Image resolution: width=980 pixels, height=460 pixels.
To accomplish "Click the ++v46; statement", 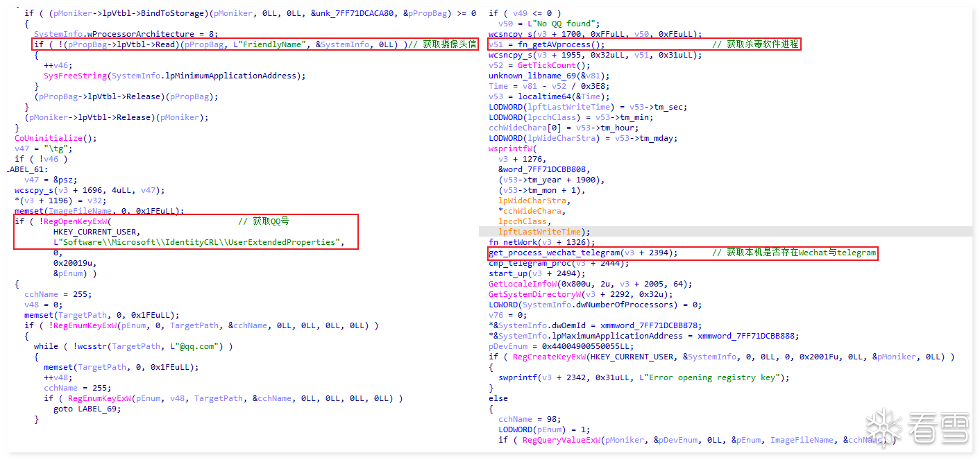I will [58, 65].
